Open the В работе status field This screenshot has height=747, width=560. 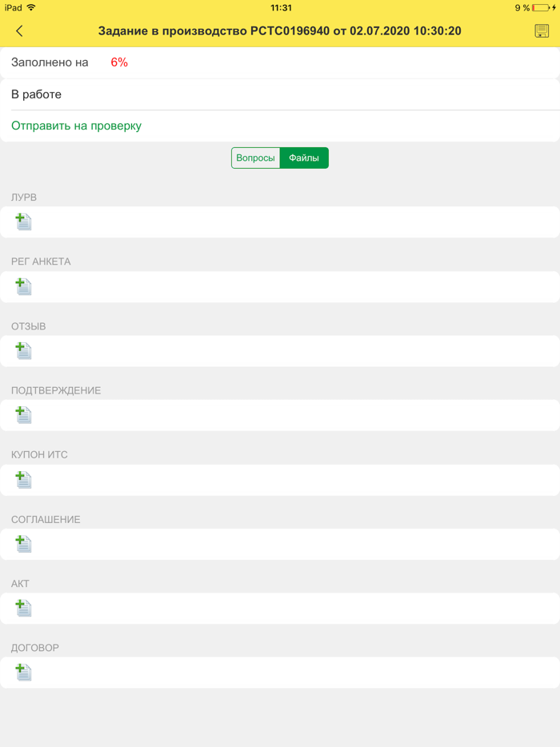(x=280, y=94)
